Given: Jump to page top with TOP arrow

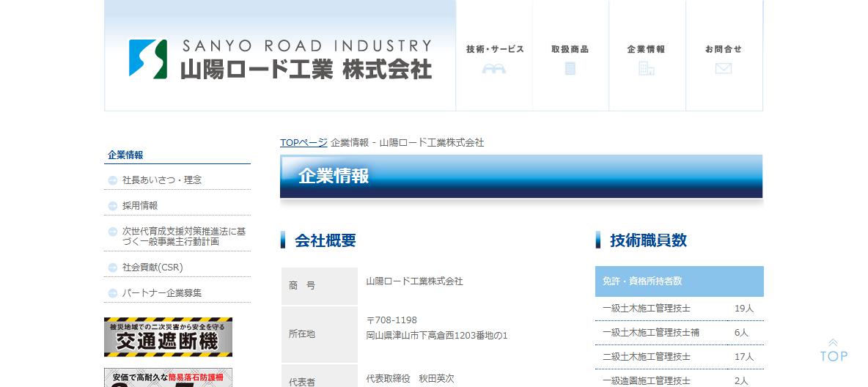Looking at the screenshot, I should (833, 350).
